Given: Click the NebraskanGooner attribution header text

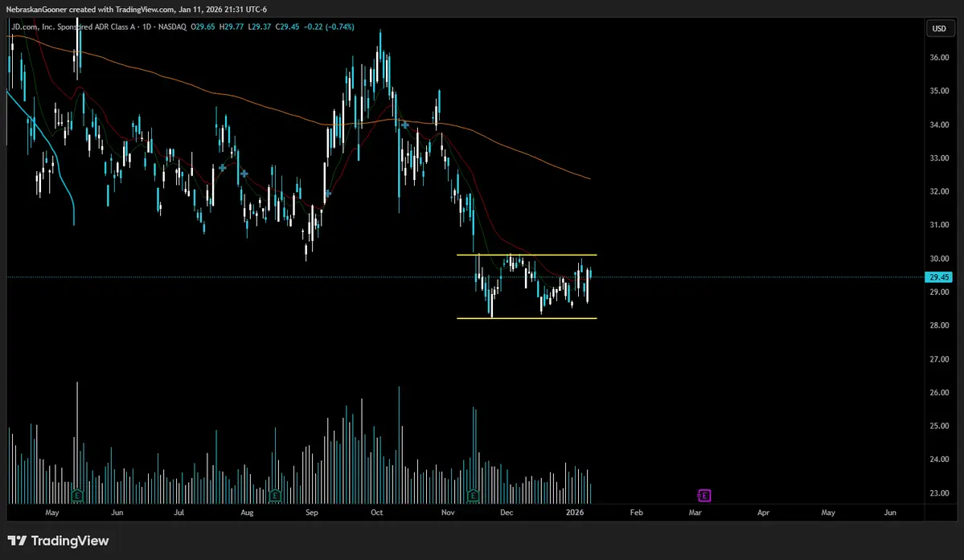Looking at the screenshot, I should 137,9.
